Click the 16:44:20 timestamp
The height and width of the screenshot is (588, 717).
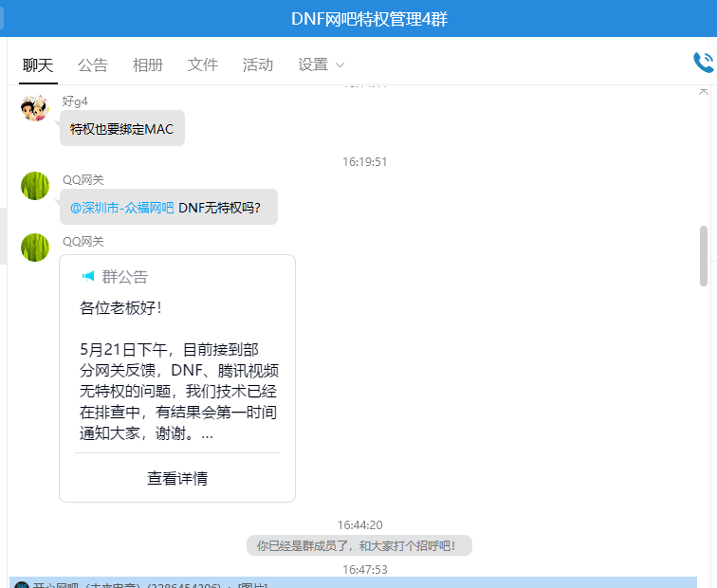click(x=359, y=524)
